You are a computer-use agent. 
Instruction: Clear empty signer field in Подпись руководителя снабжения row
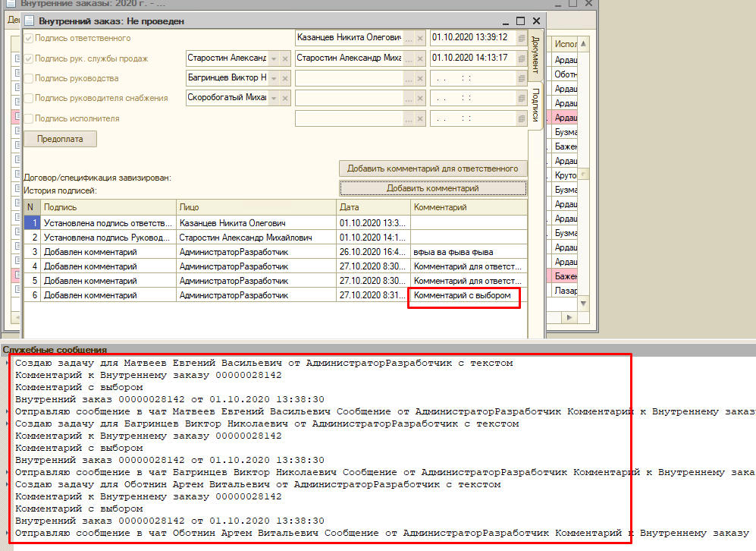tap(420, 98)
